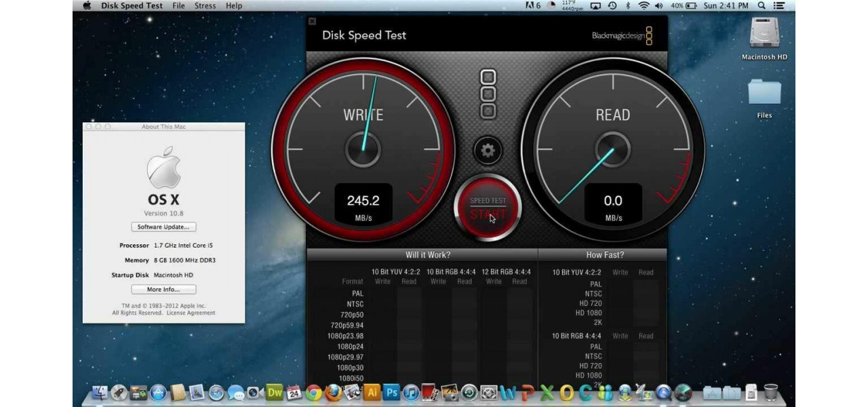Click the 1080p23.98 format row
Screen dimensions: 868x407
click(346, 336)
